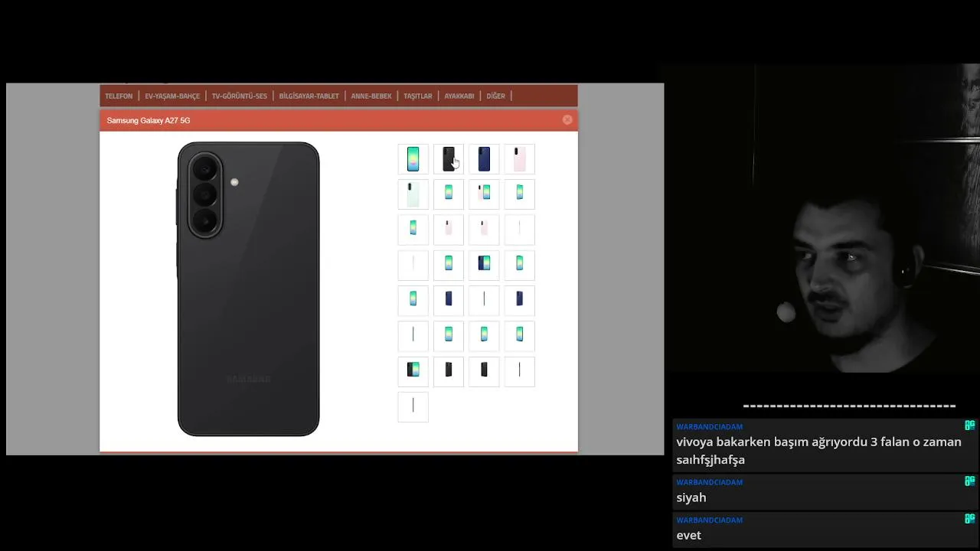This screenshot has height=551, width=980.
Task: Show the mint white back-view thumbnail
Action: pos(413,194)
